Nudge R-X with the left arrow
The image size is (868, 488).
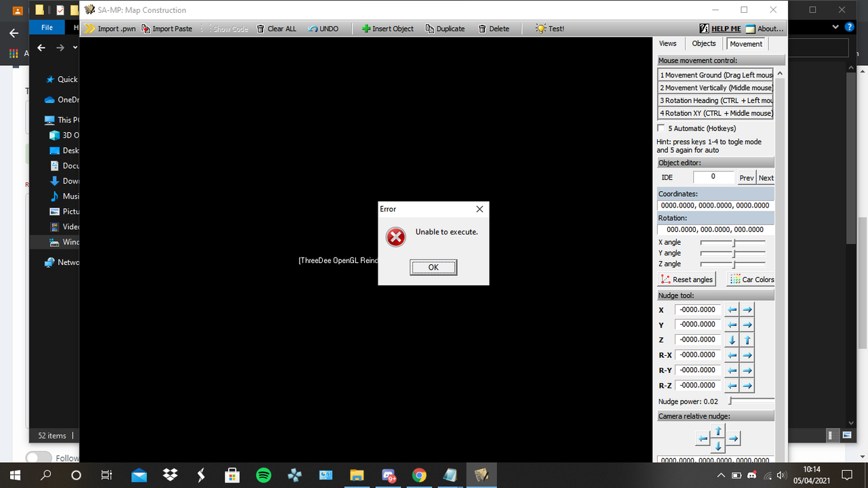(732, 355)
